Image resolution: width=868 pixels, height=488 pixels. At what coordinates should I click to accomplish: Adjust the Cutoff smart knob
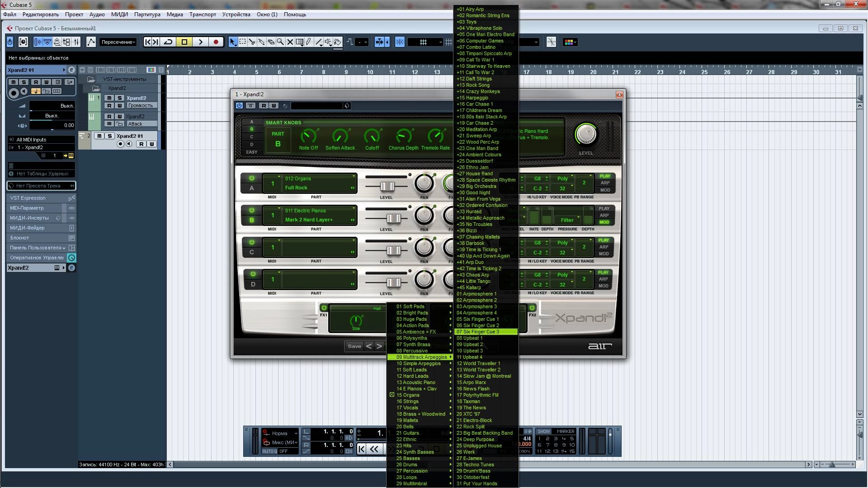click(x=372, y=136)
